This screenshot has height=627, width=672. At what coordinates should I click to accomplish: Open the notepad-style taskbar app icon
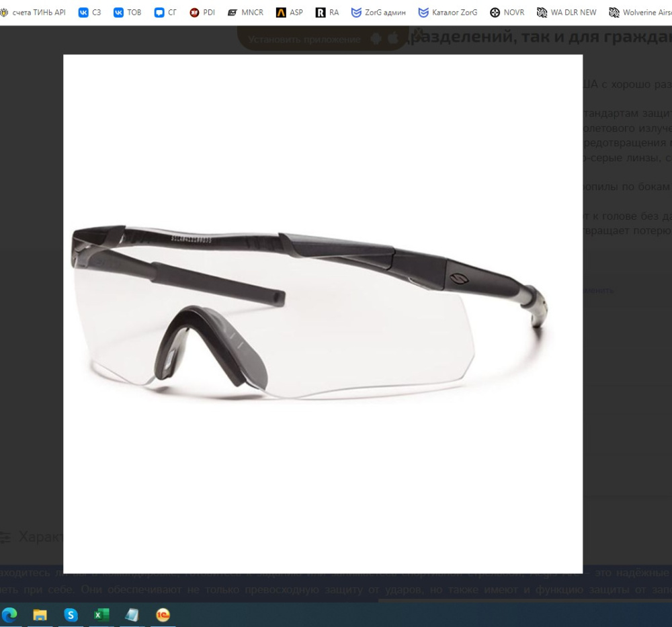coord(132,615)
